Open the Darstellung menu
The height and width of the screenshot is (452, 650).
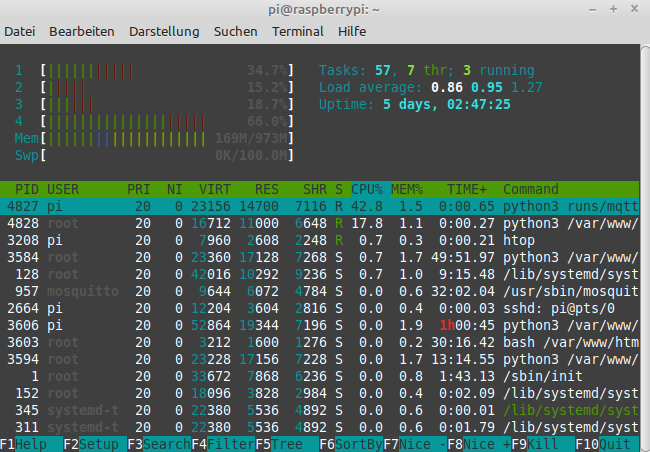tap(164, 31)
